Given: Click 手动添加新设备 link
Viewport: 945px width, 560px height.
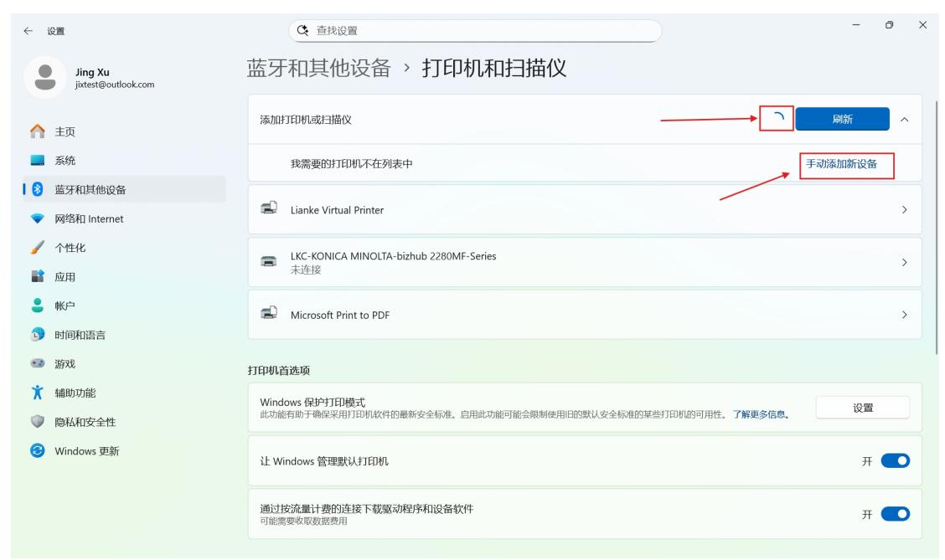Looking at the screenshot, I should (841, 164).
